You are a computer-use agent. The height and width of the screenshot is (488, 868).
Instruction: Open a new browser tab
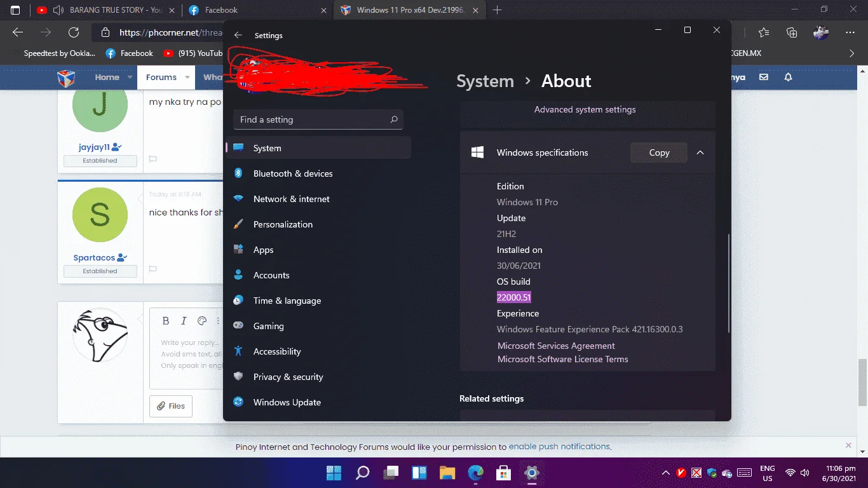[497, 10]
